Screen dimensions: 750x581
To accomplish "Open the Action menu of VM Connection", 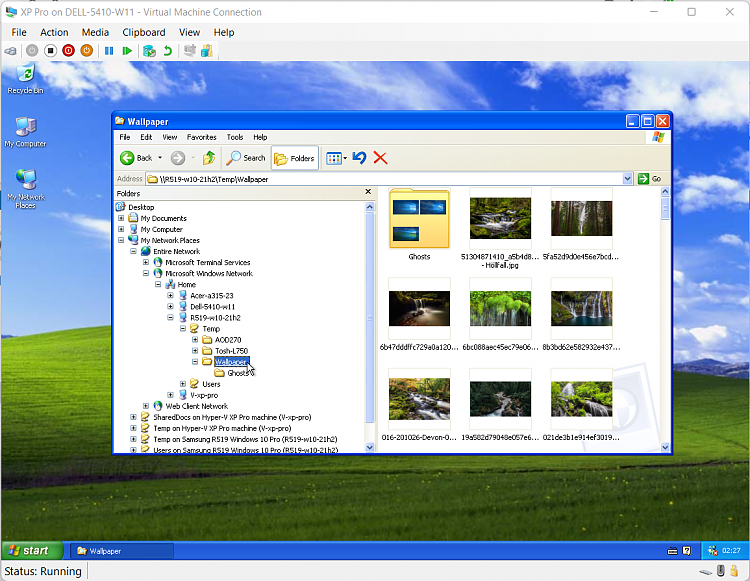I will point(54,32).
